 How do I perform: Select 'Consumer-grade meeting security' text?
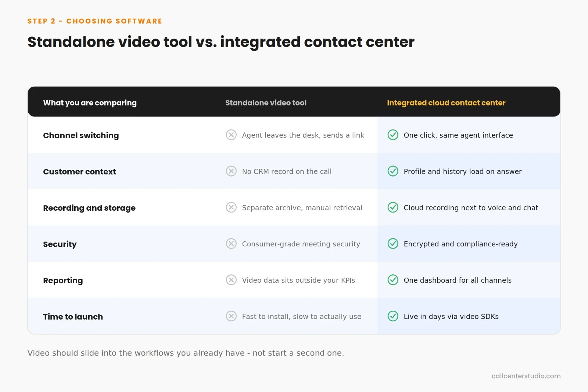click(x=301, y=244)
